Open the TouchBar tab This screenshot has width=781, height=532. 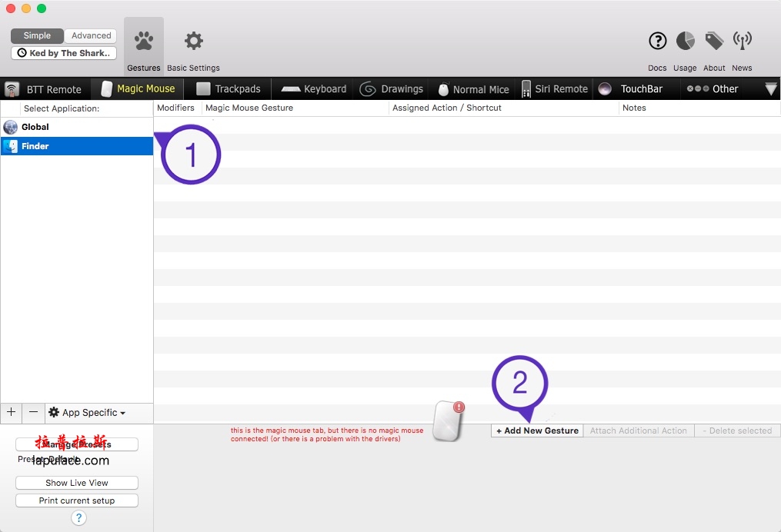pos(636,89)
